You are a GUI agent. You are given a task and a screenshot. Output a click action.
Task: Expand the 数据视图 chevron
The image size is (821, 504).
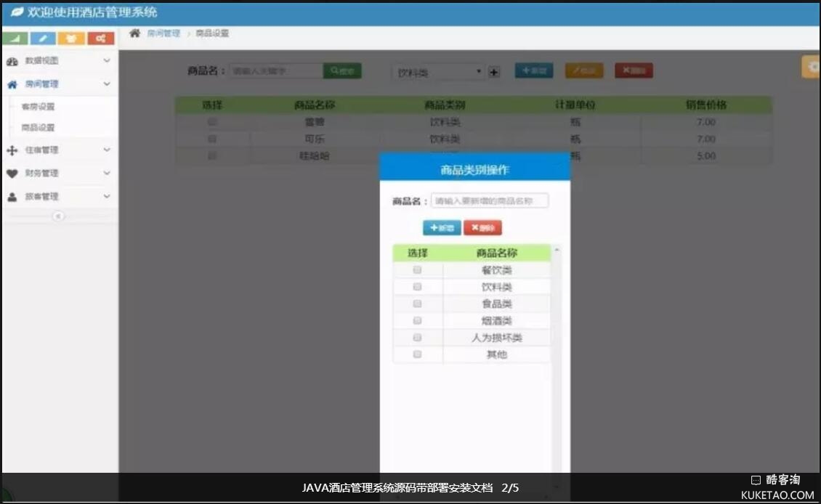coord(107,61)
